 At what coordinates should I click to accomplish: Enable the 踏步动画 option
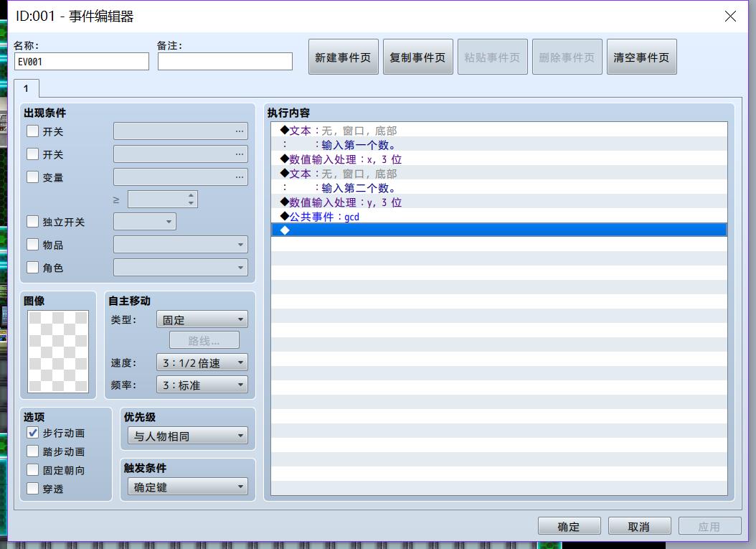32,451
